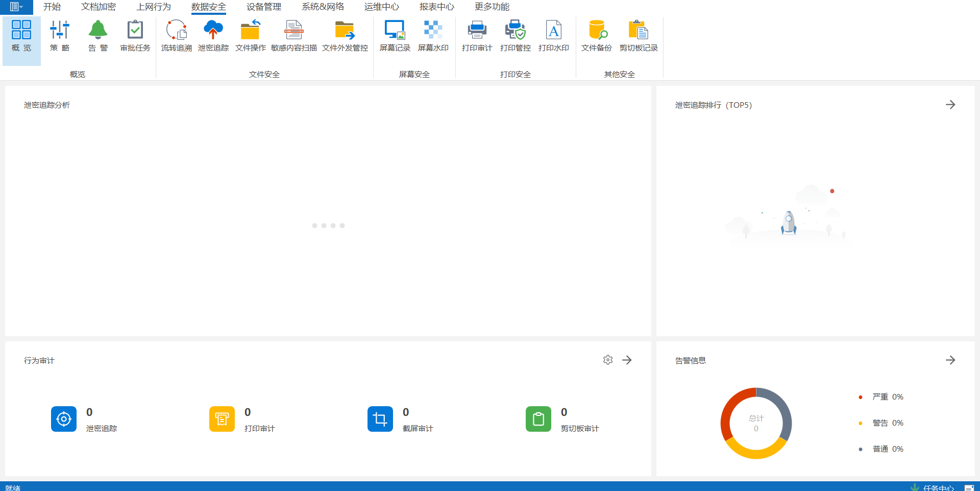Open 文件备份 backup tool

tap(597, 37)
